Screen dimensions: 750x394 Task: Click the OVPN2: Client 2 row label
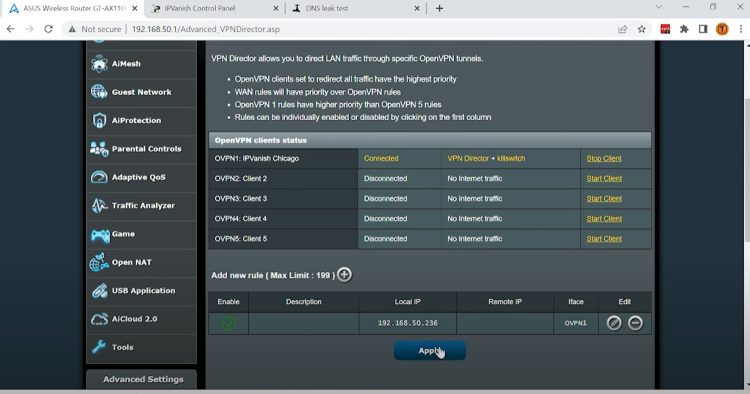(x=241, y=178)
